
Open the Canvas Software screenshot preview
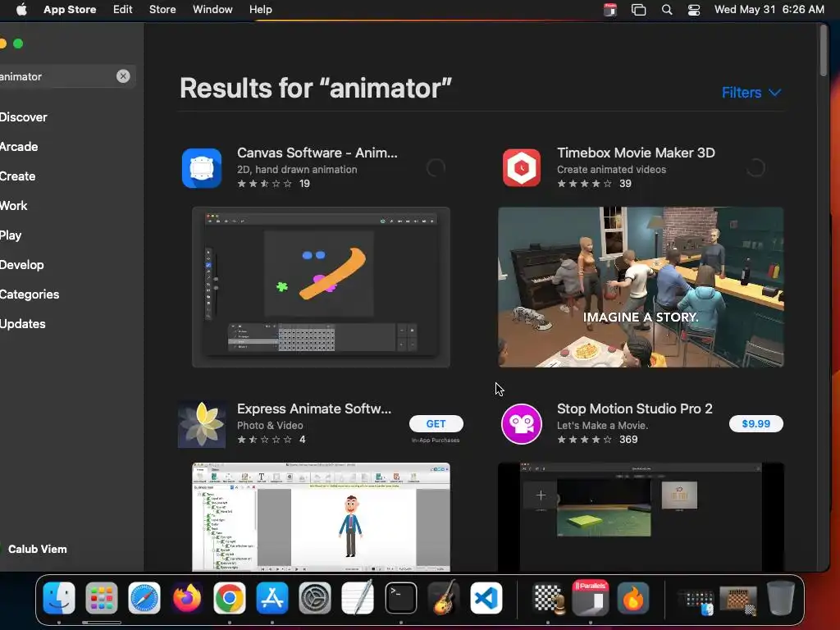pos(321,287)
